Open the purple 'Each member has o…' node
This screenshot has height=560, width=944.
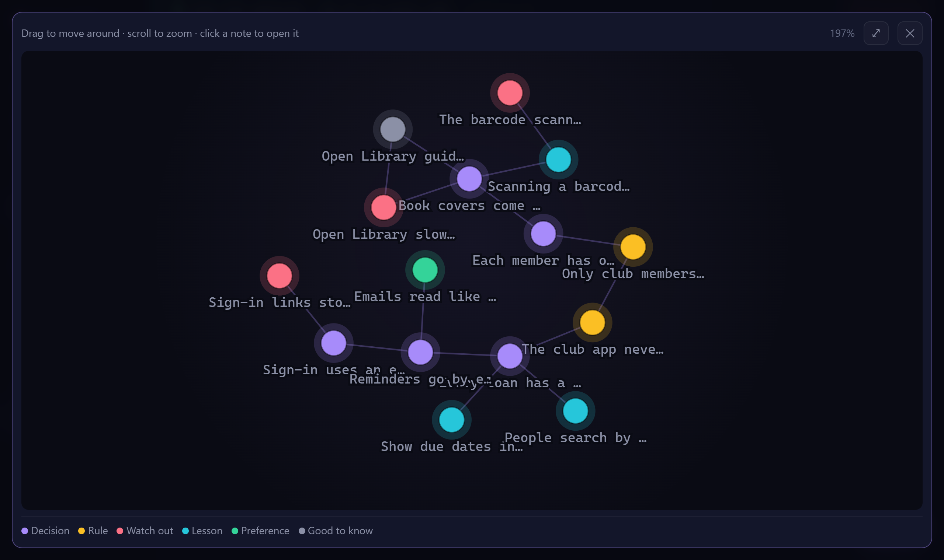(x=543, y=234)
